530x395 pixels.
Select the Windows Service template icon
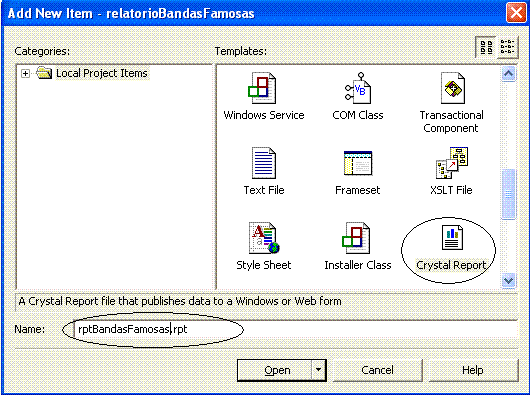(x=262, y=88)
